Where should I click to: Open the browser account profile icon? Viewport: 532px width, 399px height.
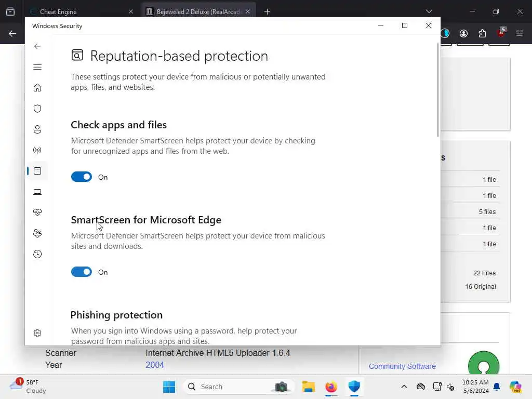point(463,33)
